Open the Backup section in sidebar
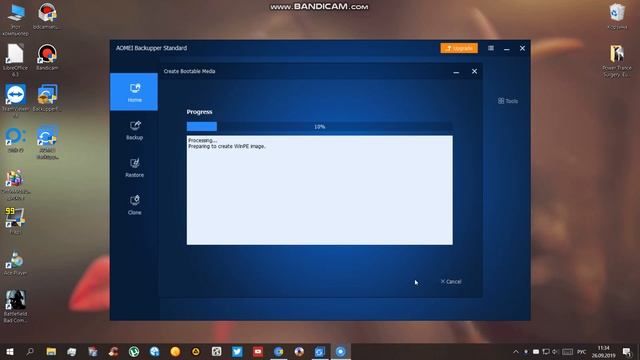 [x=134, y=130]
